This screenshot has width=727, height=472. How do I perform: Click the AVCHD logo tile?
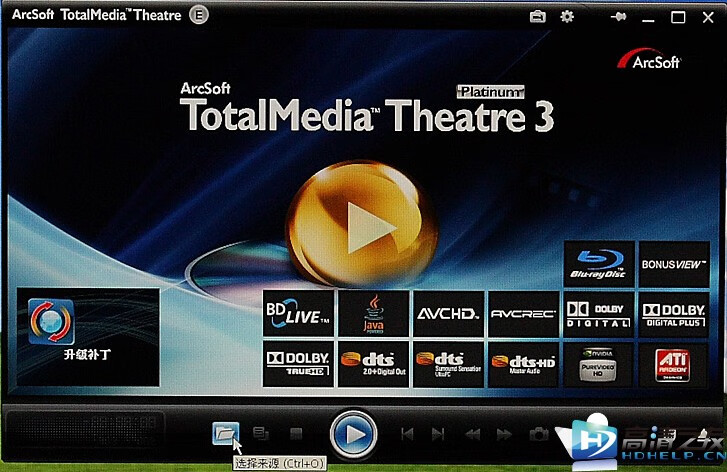pos(448,314)
